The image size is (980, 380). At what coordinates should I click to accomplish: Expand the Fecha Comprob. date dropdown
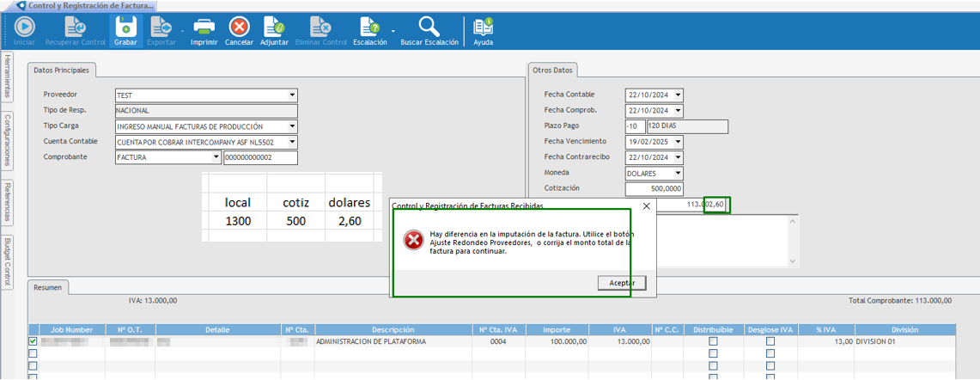(679, 111)
